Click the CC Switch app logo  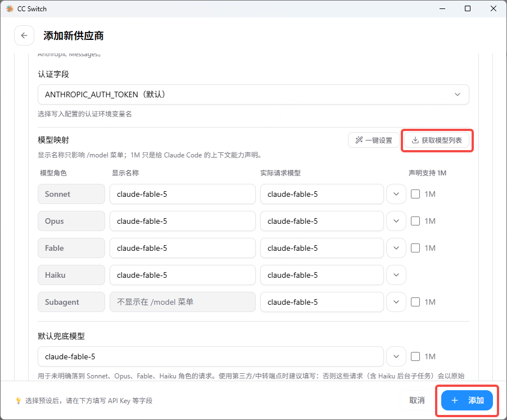click(x=10, y=9)
